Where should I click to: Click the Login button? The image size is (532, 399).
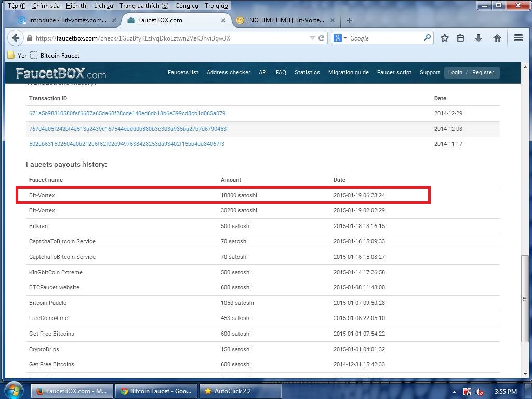(x=455, y=72)
